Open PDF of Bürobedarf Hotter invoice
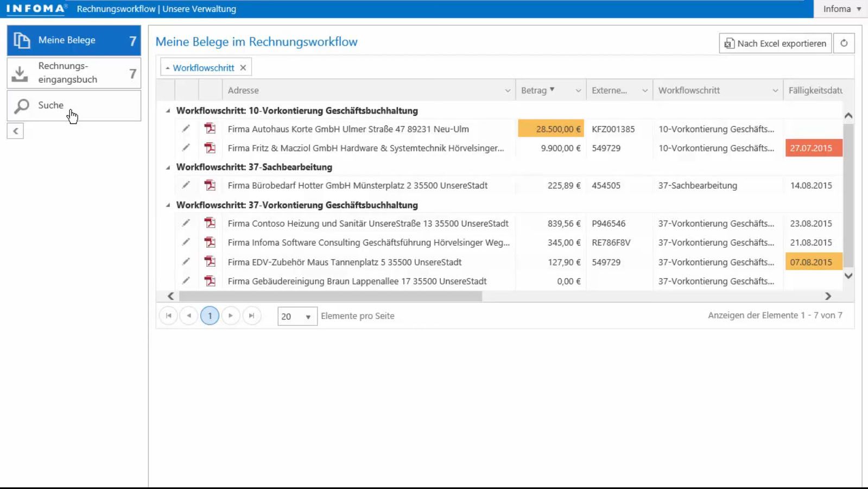This screenshot has height=489, width=868. click(210, 185)
